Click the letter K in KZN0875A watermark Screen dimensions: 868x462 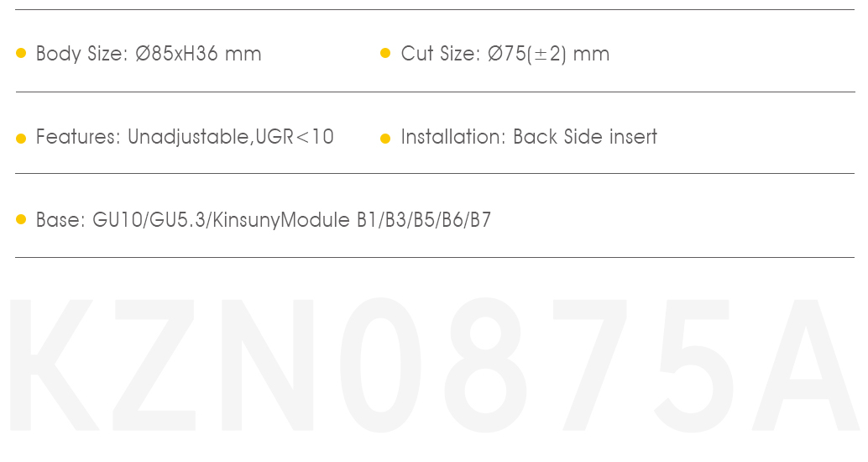[54, 365]
